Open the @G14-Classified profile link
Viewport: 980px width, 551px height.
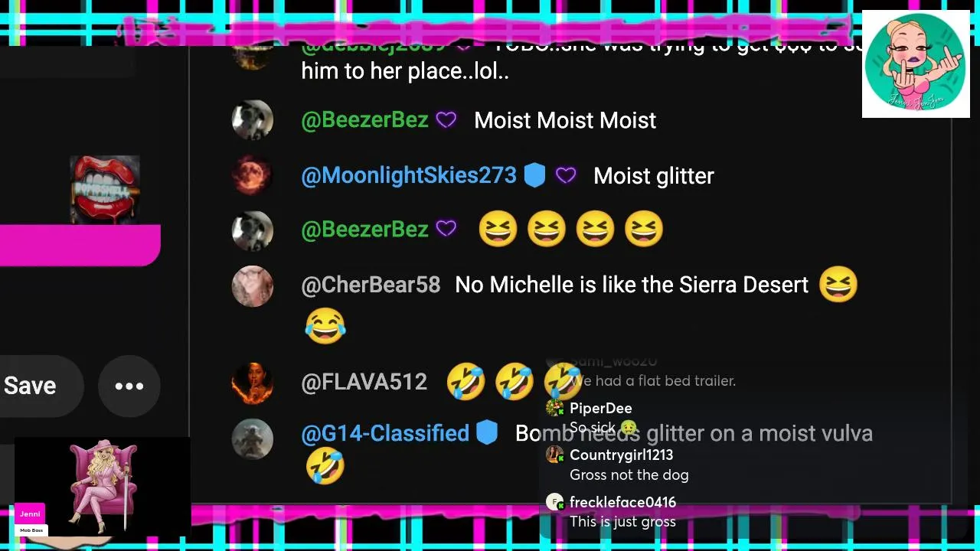385,433
